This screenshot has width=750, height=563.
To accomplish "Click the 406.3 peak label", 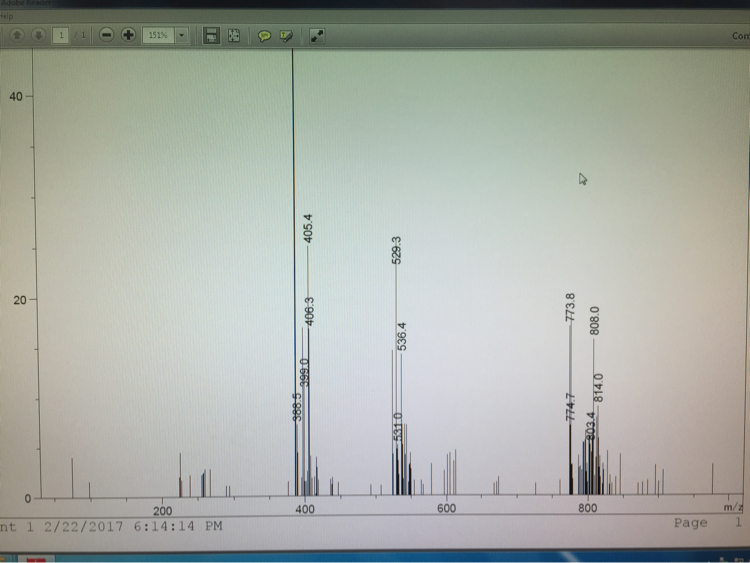I will coord(309,311).
